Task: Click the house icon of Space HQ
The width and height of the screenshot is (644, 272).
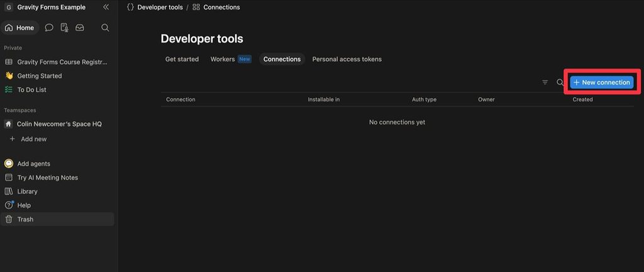Action: click(8, 123)
